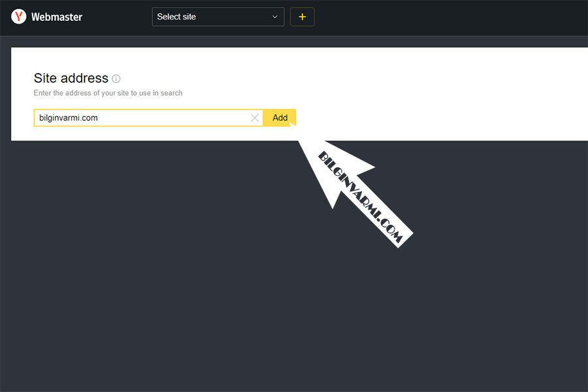Click the circled i beside Site address

point(116,78)
